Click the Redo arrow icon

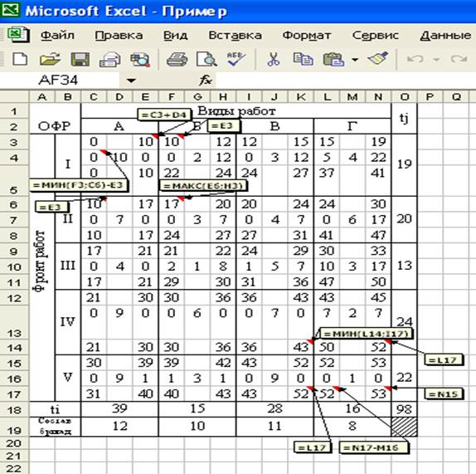click(459, 59)
